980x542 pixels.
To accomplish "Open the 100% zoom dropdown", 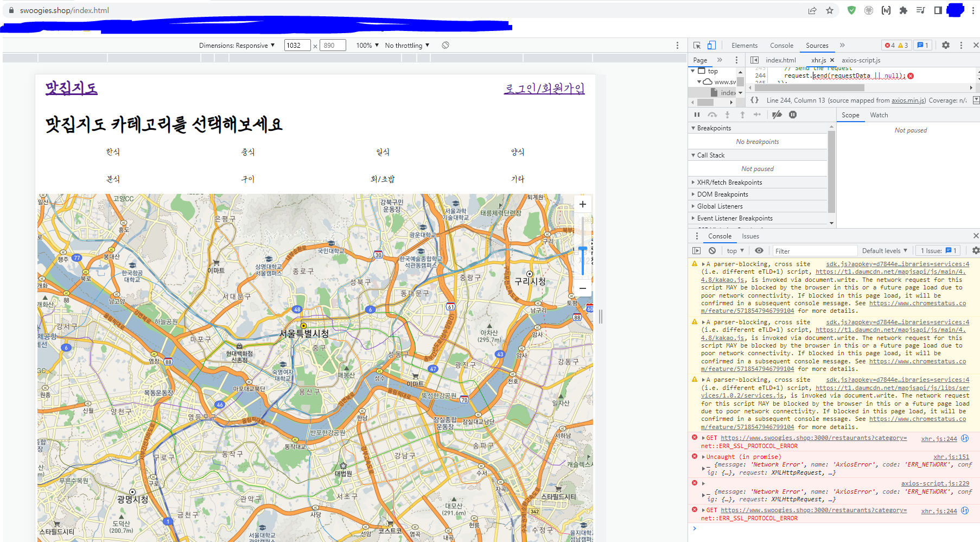I will tap(367, 45).
